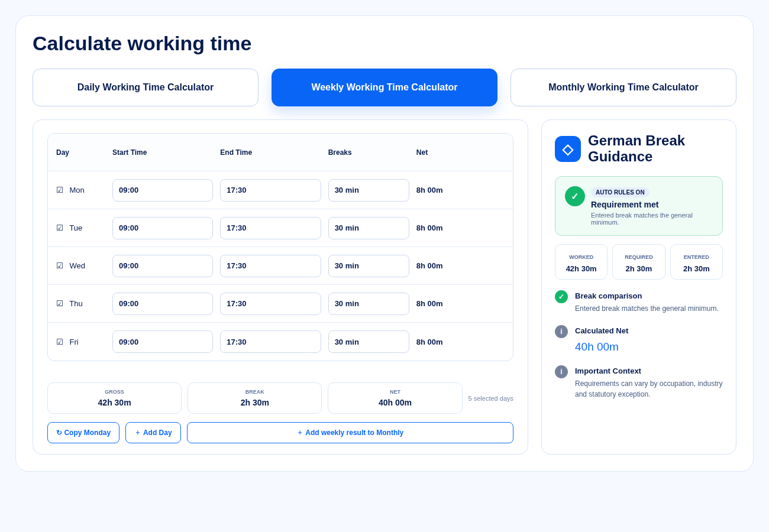Click the Thu end time field
The height and width of the screenshot is (532, 769).
270,304
